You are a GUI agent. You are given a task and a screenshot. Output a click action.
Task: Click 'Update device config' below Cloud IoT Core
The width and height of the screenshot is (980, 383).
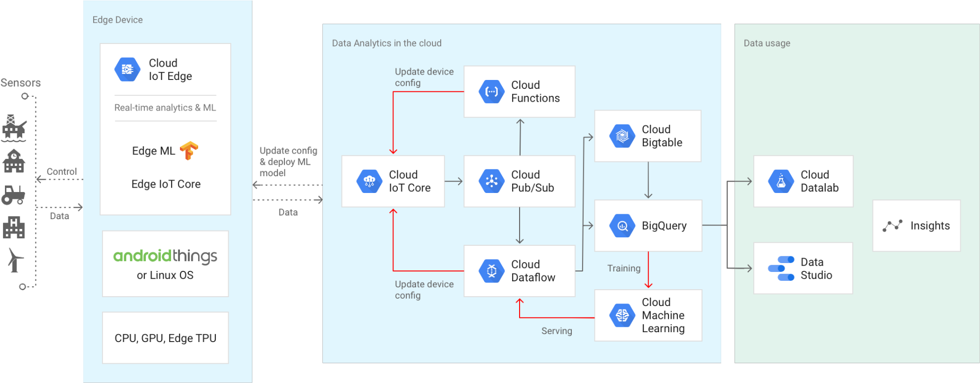(424, 290)
